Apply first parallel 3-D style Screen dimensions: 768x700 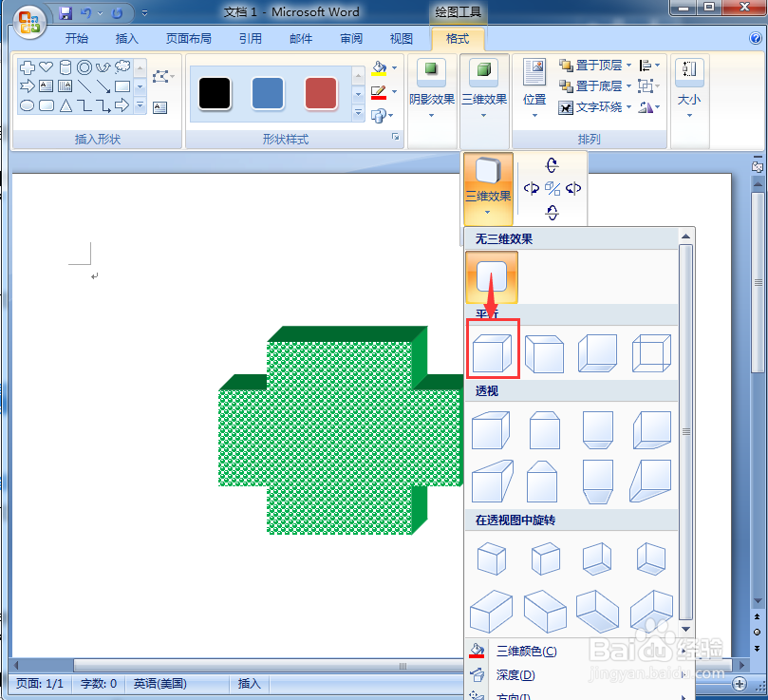pyautogui.click(x=493, y=353)
